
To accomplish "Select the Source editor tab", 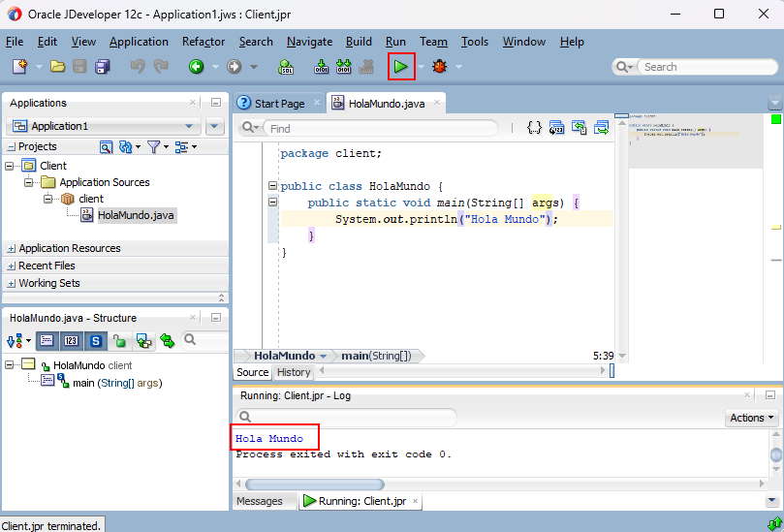I will click(253, 372).
